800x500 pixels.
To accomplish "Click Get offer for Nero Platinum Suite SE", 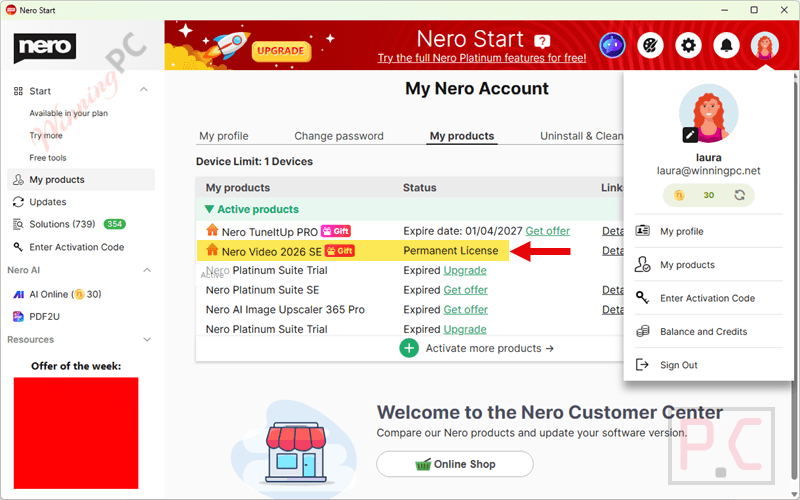I will click(465, 290).
